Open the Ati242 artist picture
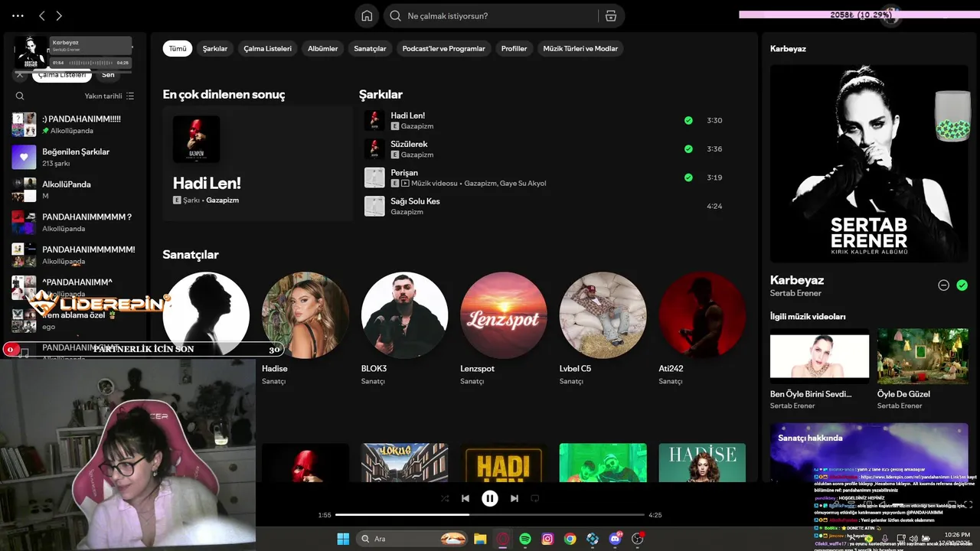Image resolution: width=980 pixels, height=551 pixels. (702, 315)
